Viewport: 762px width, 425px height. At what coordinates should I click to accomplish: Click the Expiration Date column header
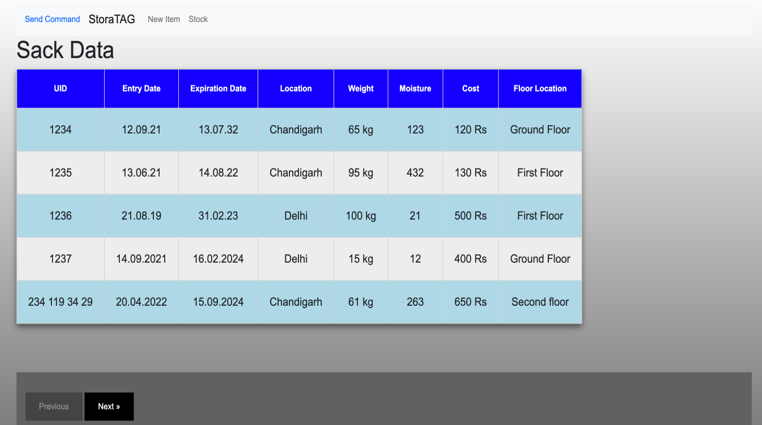218,88
